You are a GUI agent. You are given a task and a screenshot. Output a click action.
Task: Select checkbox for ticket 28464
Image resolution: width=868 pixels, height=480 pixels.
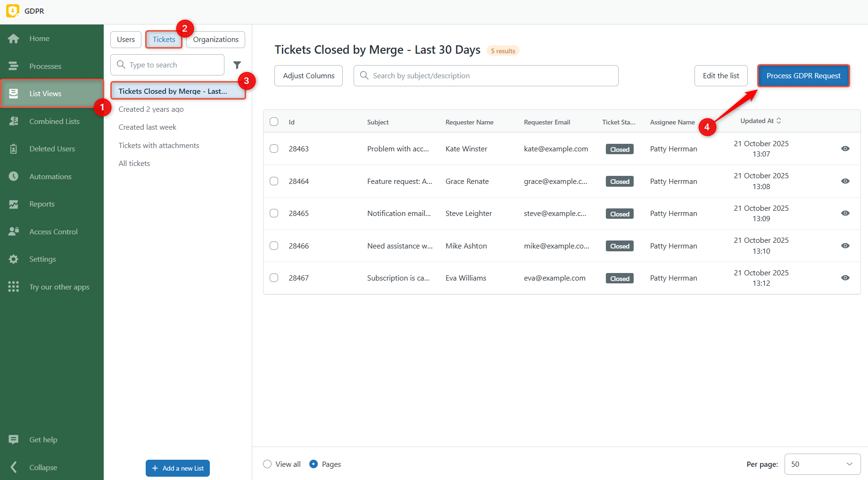274,181
